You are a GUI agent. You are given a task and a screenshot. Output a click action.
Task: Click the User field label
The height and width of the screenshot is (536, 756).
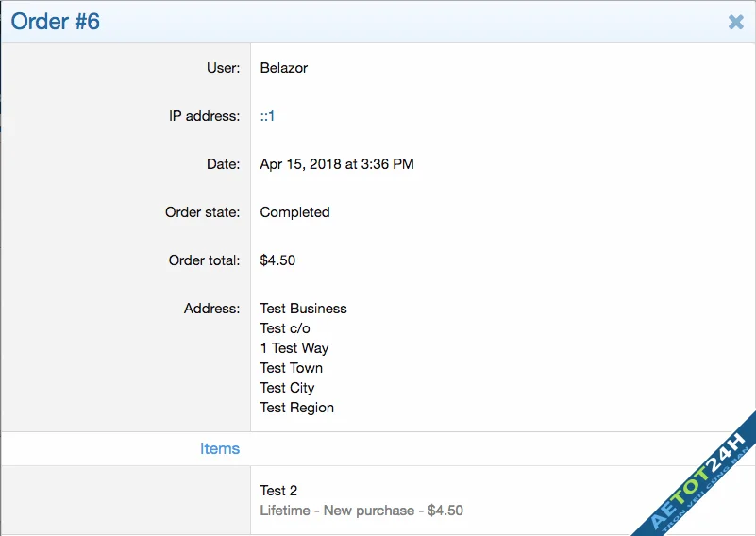pos(223,68)
